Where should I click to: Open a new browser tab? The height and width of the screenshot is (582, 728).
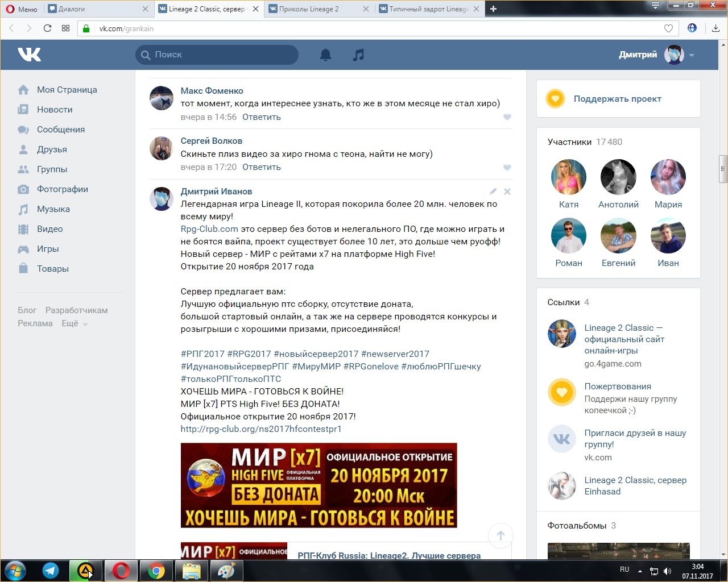[x=493, y=9]
